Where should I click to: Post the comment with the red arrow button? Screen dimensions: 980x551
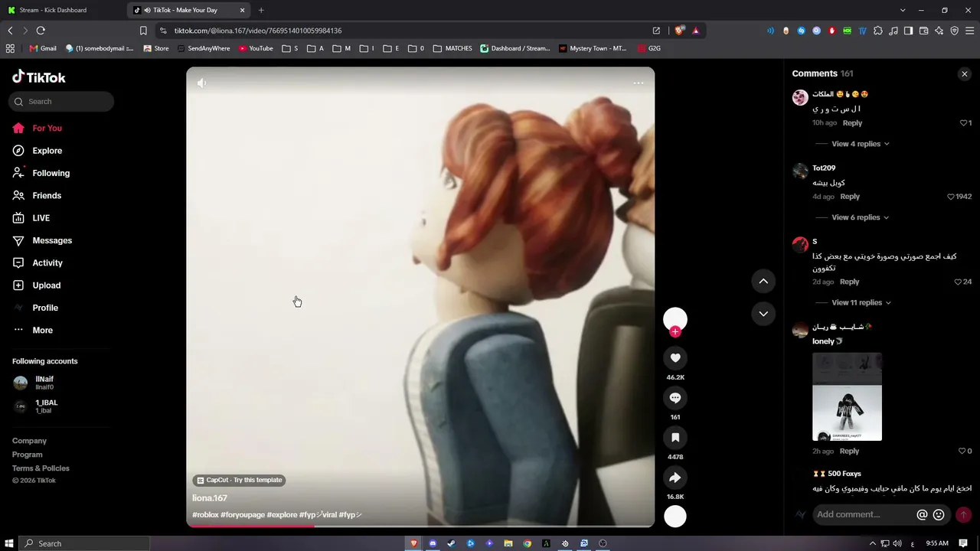[x=964, y=515]
